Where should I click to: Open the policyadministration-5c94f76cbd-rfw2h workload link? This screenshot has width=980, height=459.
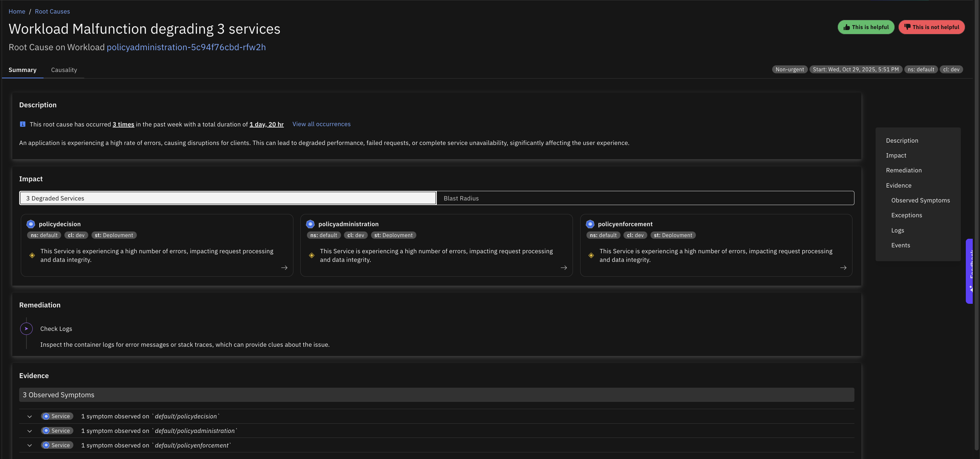click(x=186, y=47)
